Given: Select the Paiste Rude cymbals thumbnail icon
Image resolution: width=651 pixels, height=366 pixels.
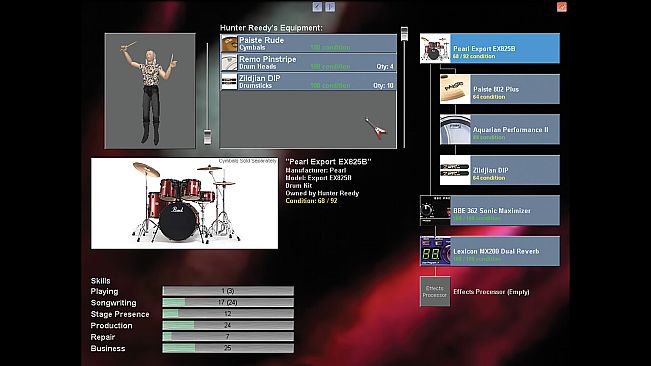Looking at the screenshot, I should tap(229, 44).
